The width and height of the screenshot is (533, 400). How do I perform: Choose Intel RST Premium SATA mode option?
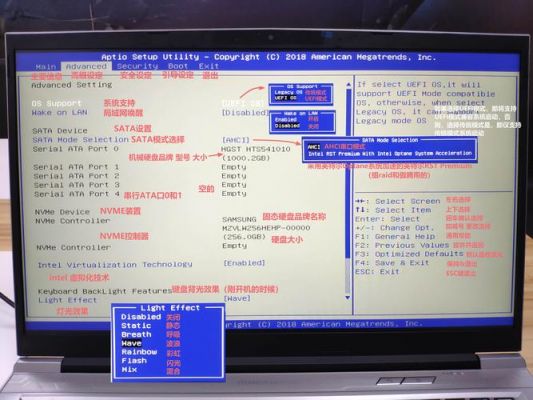pos(390,154)
